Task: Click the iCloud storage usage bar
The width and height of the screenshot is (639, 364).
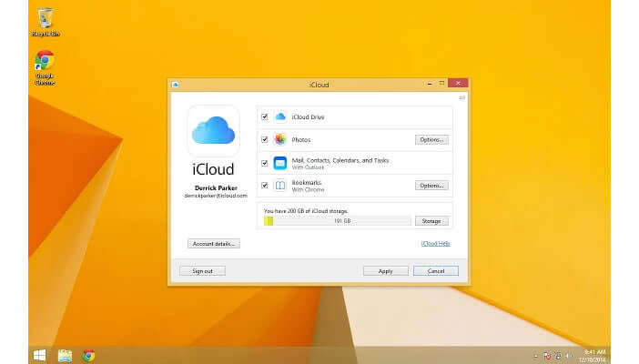Action: pyautogui.click(x=337, y=220)
